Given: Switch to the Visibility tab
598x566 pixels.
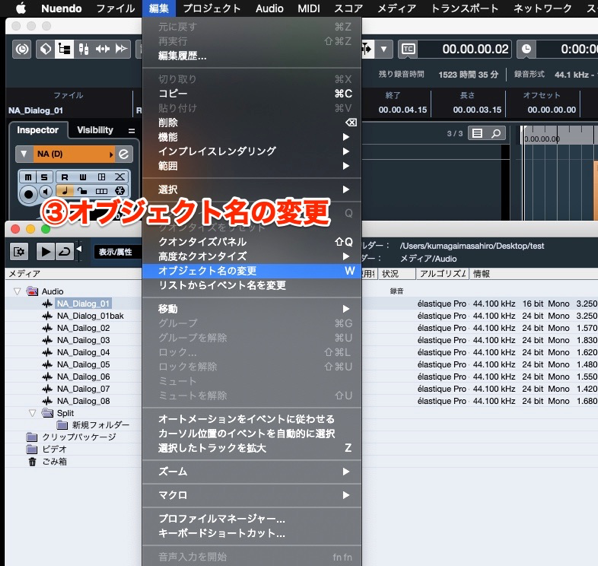Looking at the screenshot, I should point(95,130).
